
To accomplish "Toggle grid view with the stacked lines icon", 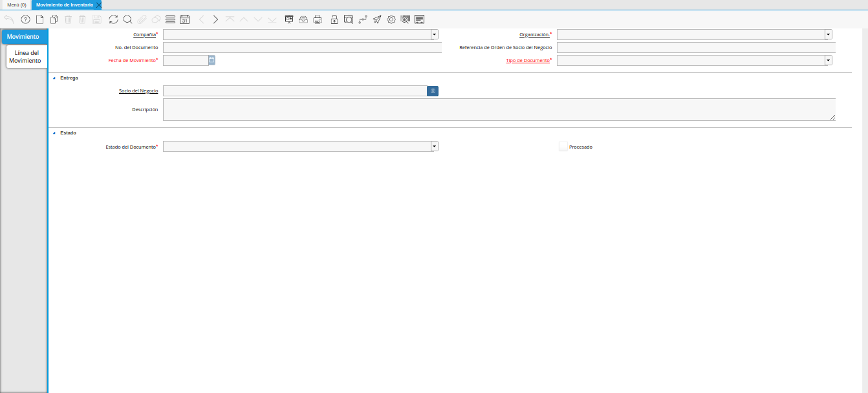I will pos(171,19).
